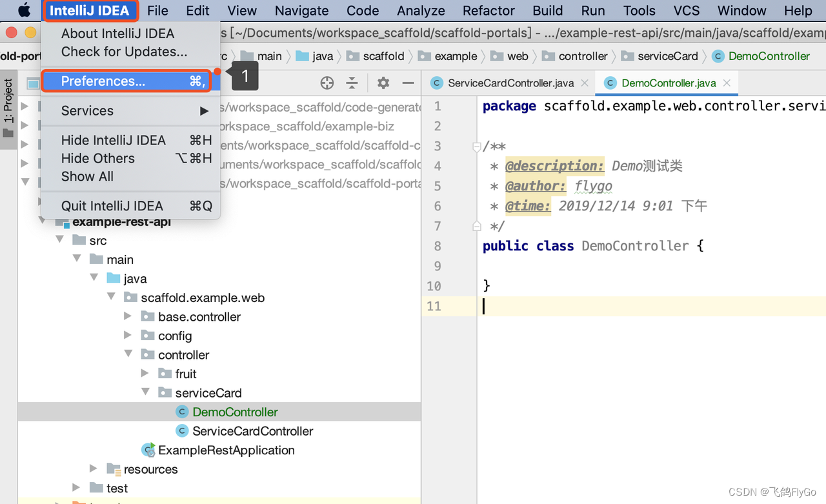Viewport: 826px width, 504px height.
Task: Click the locate/scroll from source crosshair icon
Action: click(x=327, y=83)
